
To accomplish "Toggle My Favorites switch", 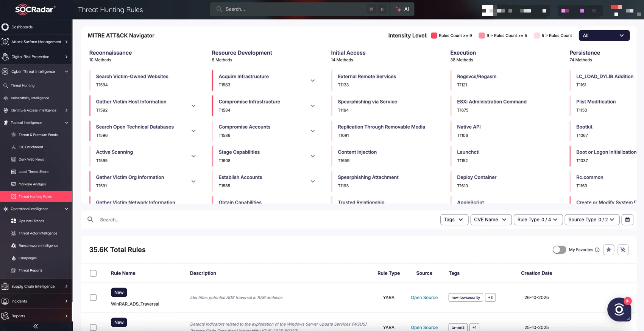I will click(x=559, y=250).
